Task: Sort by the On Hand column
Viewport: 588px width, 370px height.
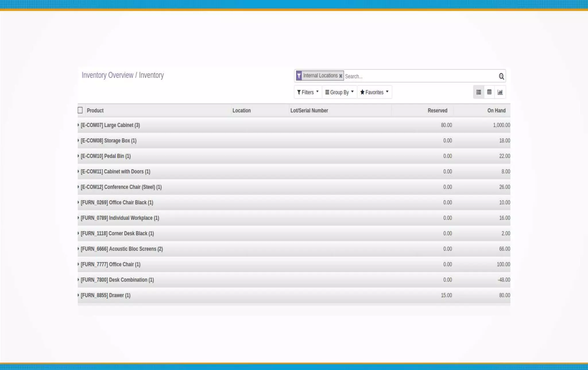Action: pos(496,110)
